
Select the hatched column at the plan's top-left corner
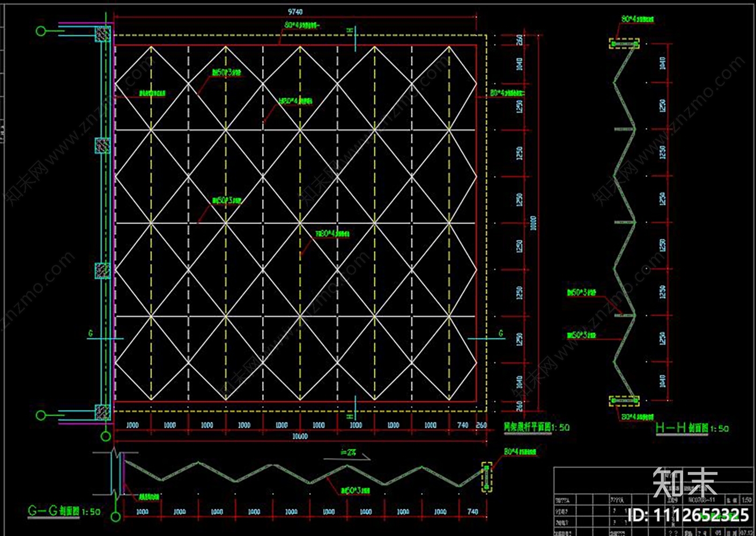(x=102, y=34)
